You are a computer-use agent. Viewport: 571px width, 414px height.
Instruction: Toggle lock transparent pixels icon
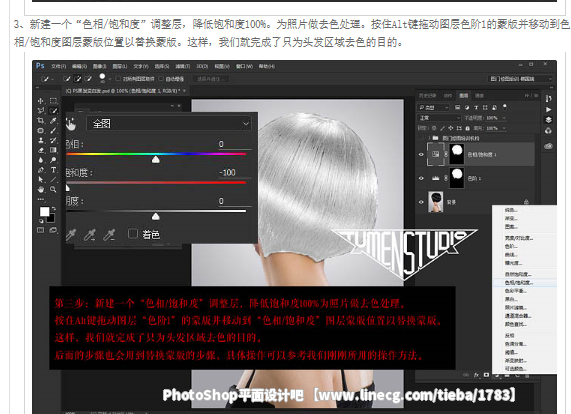coord(434,128)
